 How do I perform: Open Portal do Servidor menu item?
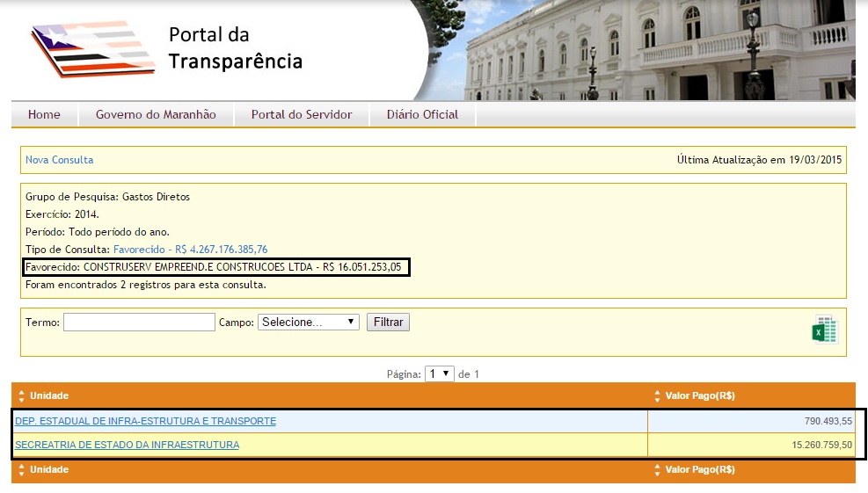tap(302, 114)
